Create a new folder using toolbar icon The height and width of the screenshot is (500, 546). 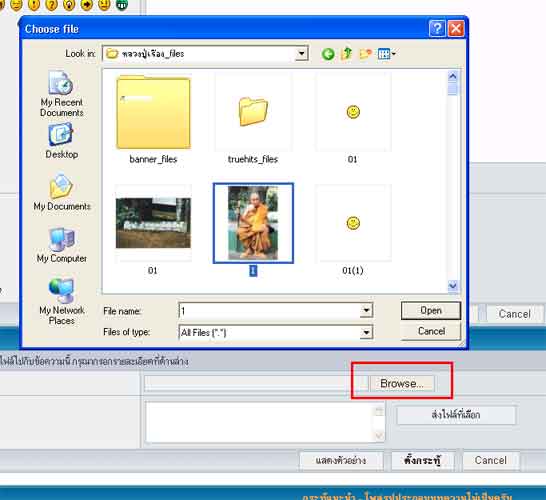[x=365, y=54]
